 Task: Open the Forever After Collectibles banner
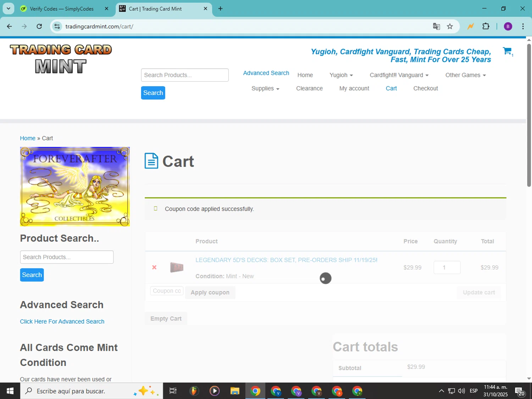click(75, 187)
